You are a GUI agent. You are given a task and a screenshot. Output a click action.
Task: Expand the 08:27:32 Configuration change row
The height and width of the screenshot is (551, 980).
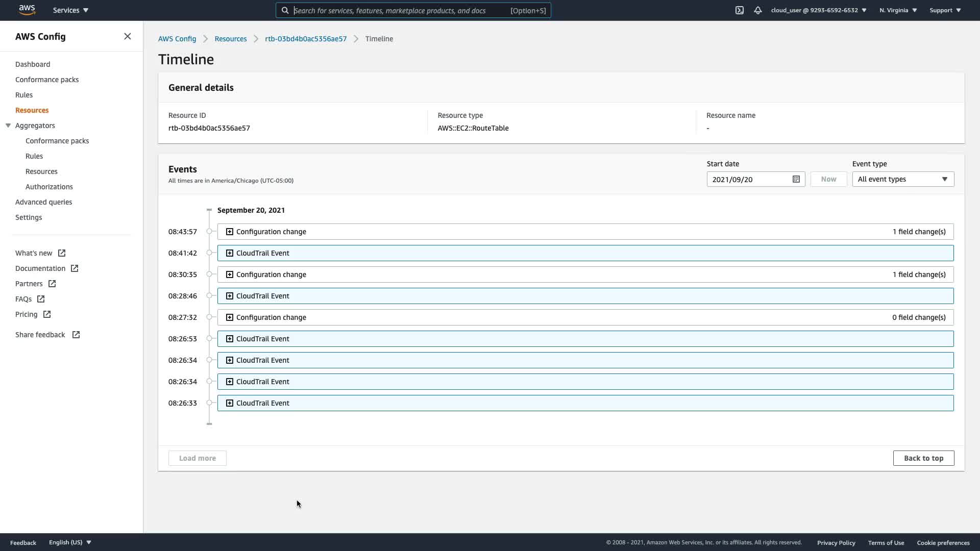(x=230, y=317)
